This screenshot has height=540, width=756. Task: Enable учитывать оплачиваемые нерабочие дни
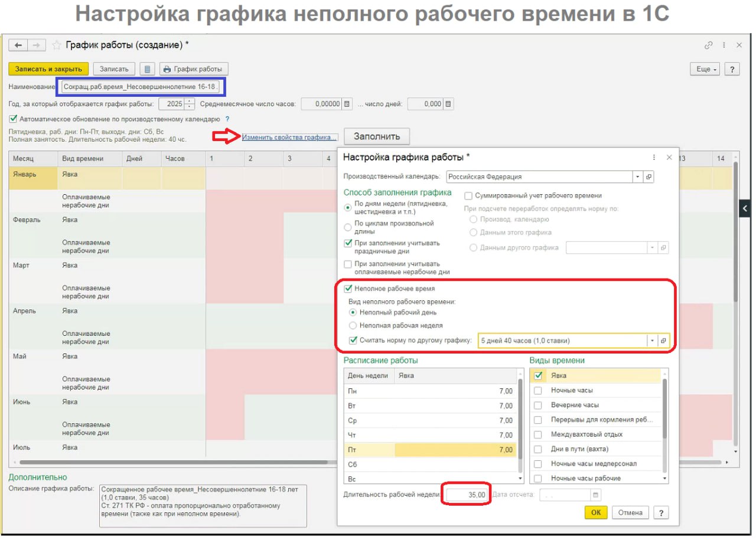pos(348,264)
